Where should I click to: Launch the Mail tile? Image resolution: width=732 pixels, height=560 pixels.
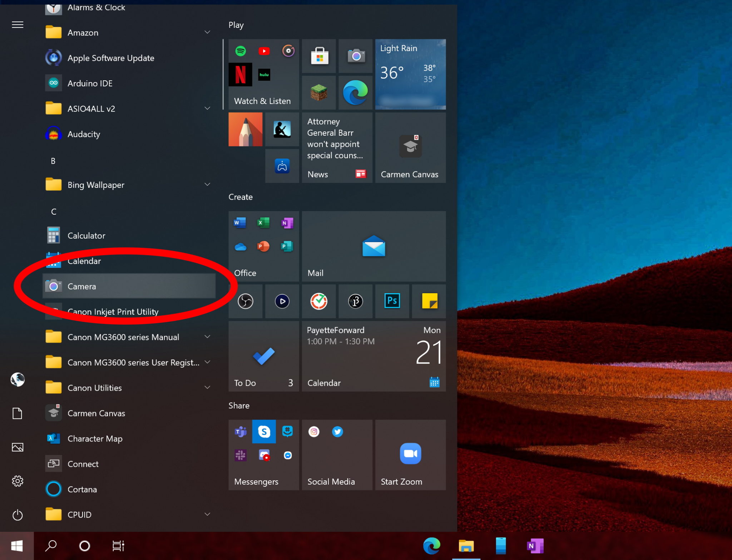(x=374, y=246)
